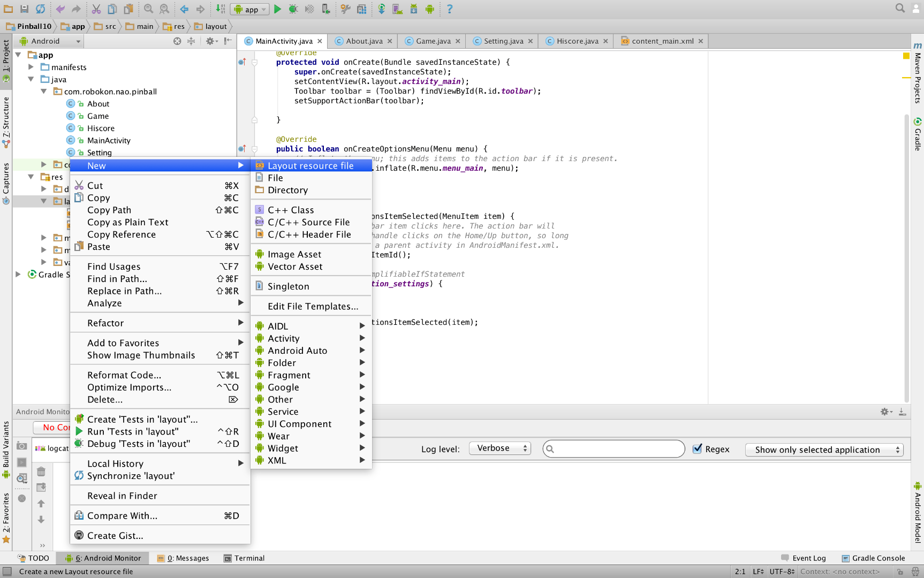Open the Terminal tool window button
The height and width of the screenshot is (578, 924).
244,558
